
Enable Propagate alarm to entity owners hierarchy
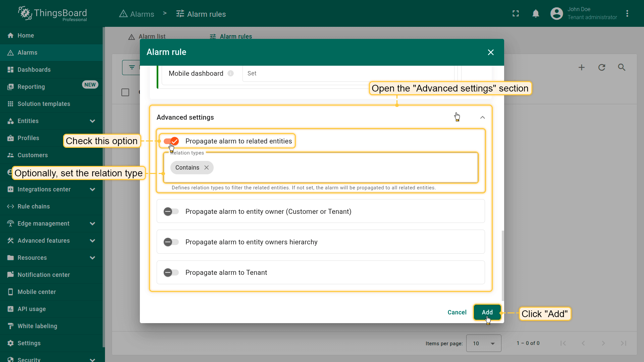pyautogui.click(x=171, y=242)
